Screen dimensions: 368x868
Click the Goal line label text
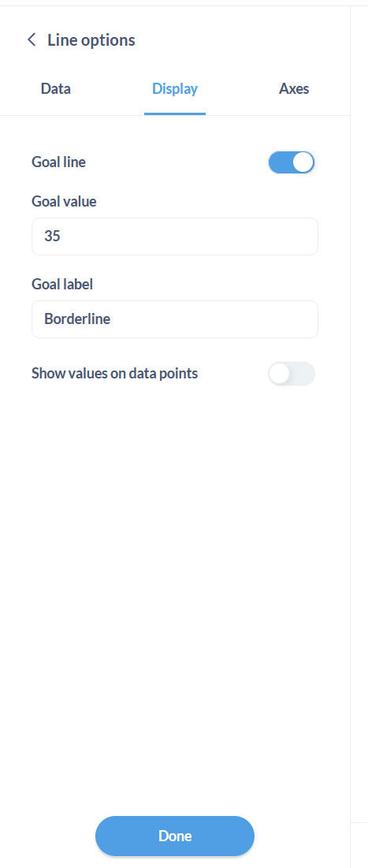pyautogui.click(x=58, y=162)
